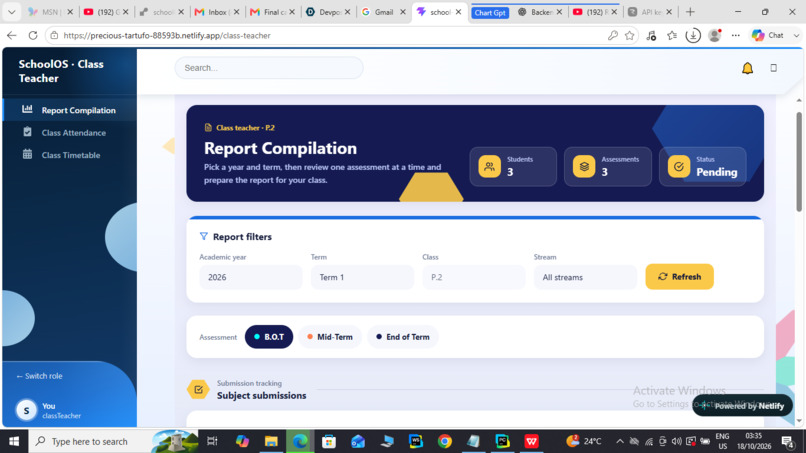Click the password key icon in address bar
The height and width of the screenshot is (453, 806).
click(x=612, y=35)
